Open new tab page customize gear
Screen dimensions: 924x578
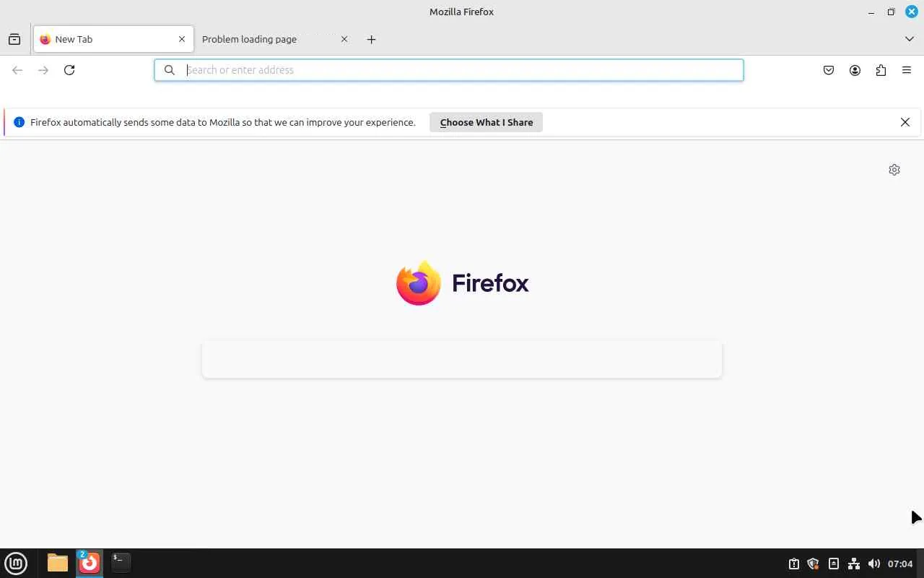[894, 170]
